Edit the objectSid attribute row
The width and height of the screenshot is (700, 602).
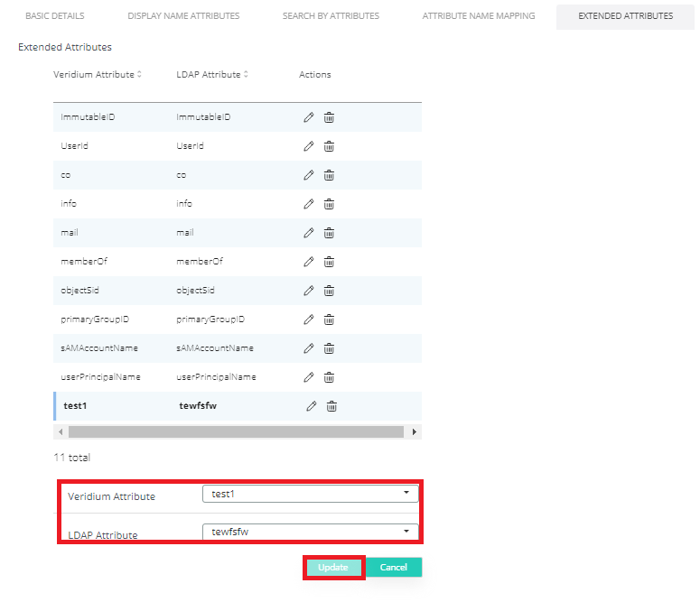(x=308, y=291)
